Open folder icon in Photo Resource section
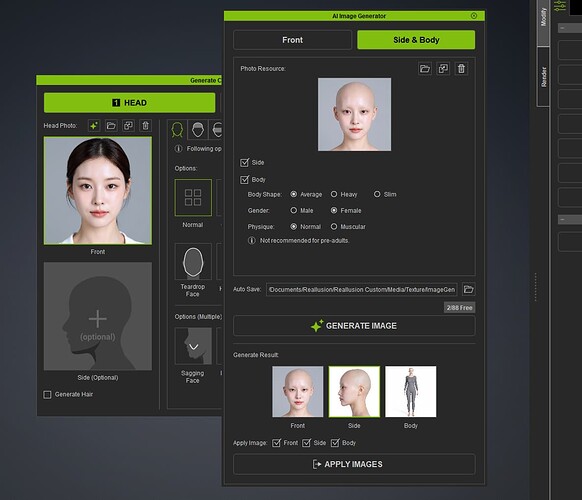Screen dimensions: 582x500 (425, 69)
